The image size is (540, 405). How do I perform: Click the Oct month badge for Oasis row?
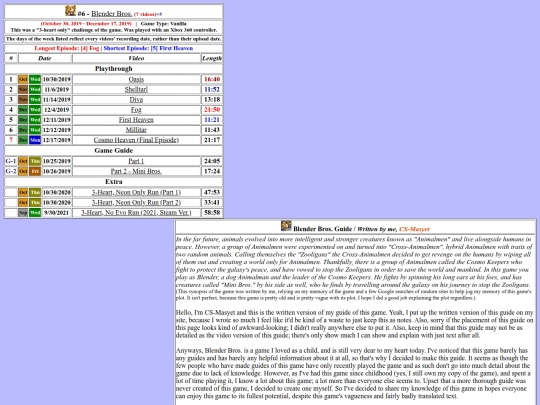point(23,79)
